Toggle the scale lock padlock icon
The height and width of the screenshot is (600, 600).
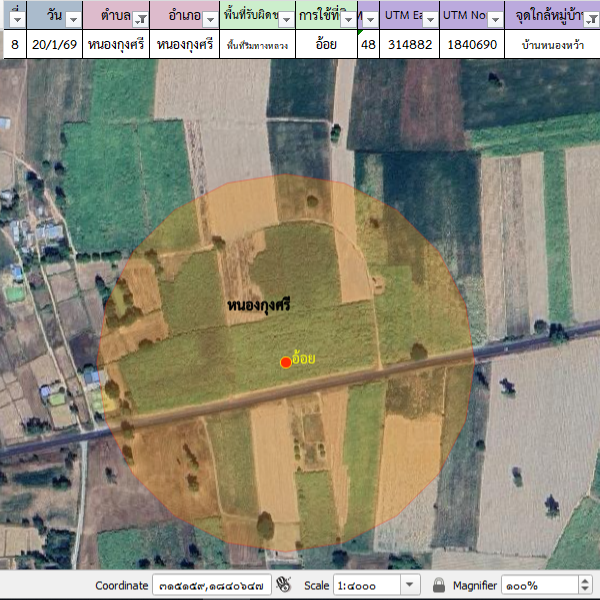point(439,585)
